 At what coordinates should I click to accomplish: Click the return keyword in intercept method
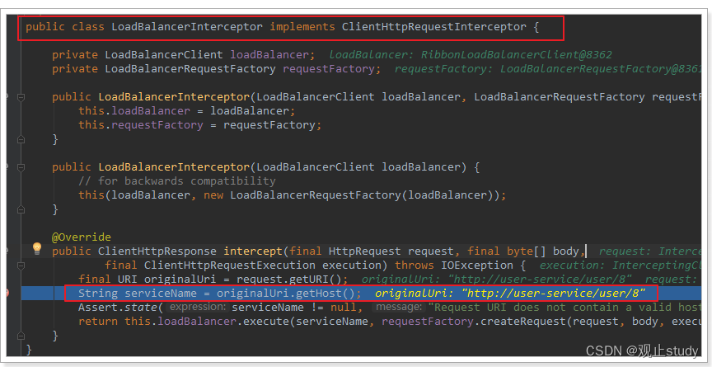[x=98, y=322]
